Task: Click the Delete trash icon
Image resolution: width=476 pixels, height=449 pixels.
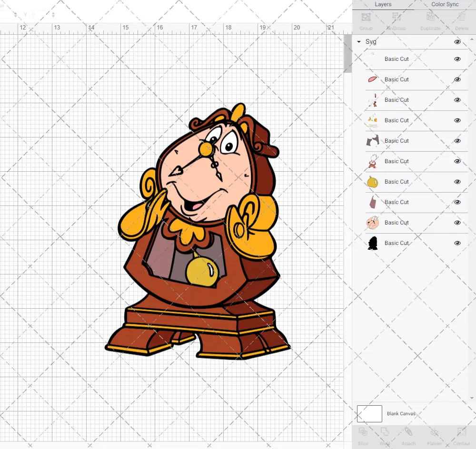Action: pyautogui.click(x=461, y=17)
